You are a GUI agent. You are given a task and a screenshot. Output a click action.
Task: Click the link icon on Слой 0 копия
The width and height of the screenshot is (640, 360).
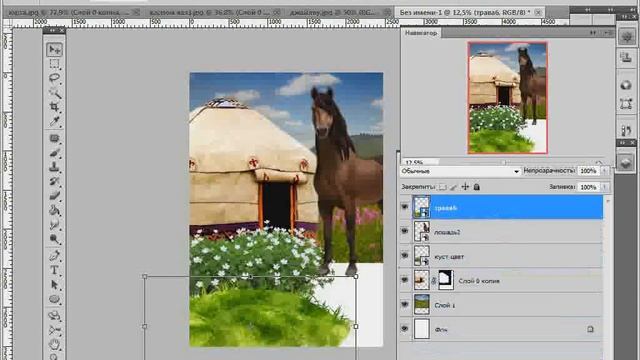point(434,281)
